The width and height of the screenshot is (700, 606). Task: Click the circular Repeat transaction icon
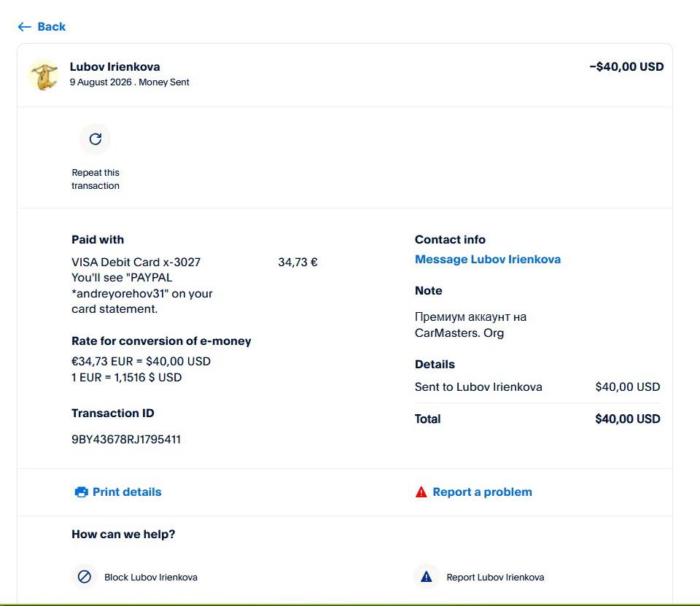tap(95, 139)
